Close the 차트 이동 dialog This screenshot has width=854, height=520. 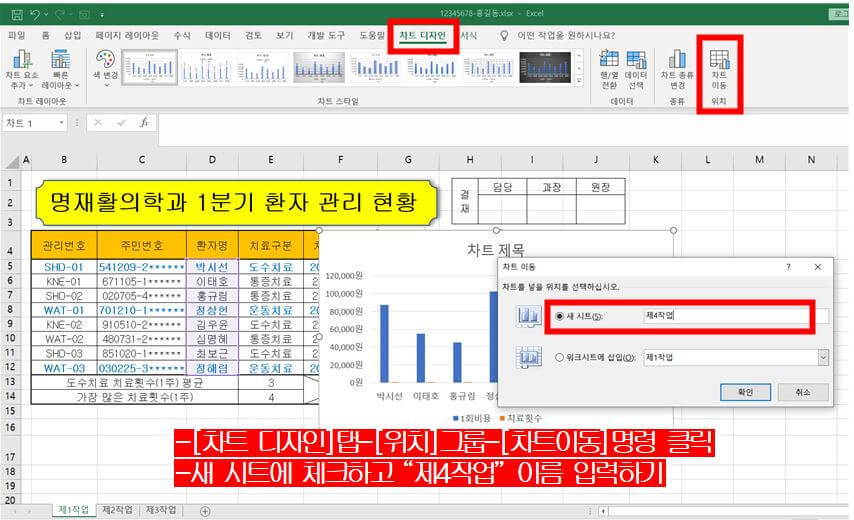coord(818,267)
